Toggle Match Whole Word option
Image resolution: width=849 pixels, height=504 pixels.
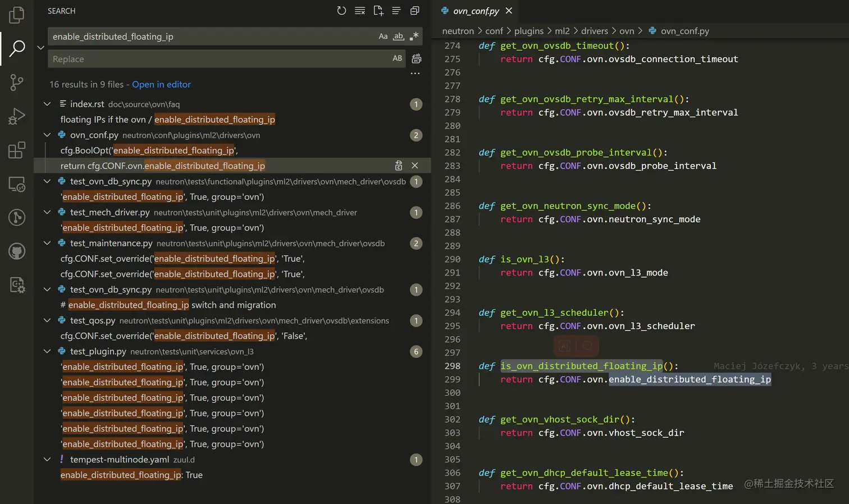point(399,36)
